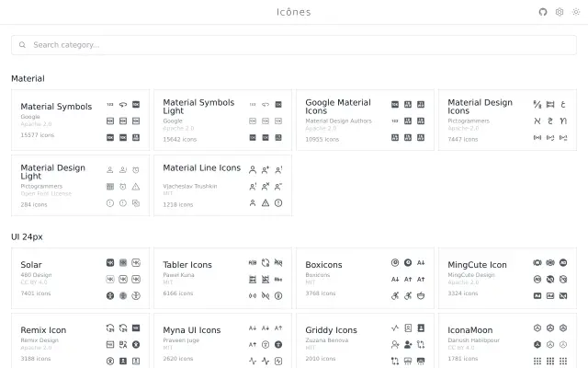
Task: Open the Material Symbols collection
Action: tap(80, 121)
